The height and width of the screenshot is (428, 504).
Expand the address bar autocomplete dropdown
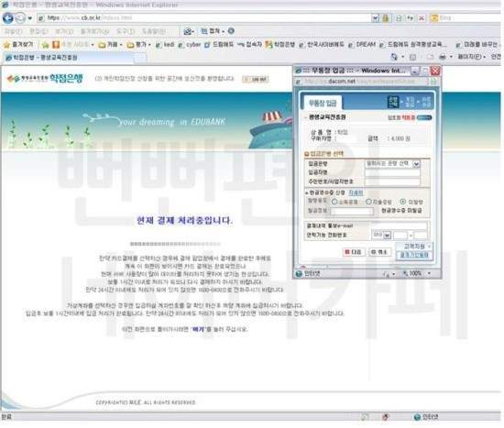coord(375,18)
